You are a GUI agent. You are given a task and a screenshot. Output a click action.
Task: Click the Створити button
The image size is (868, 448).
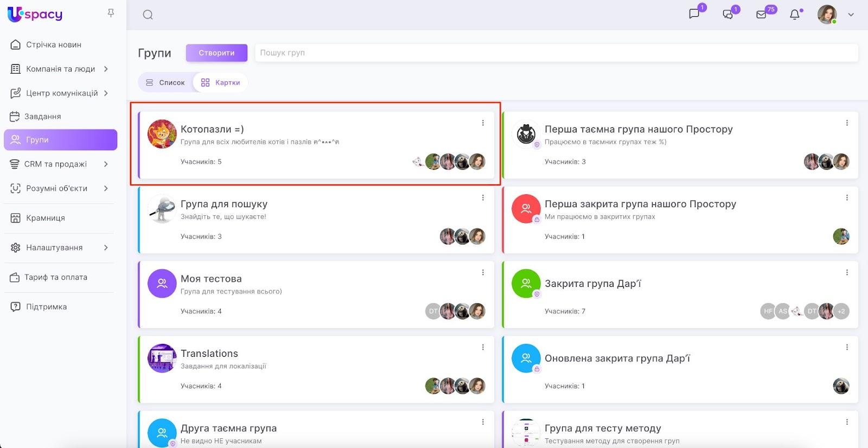point(216,53)
